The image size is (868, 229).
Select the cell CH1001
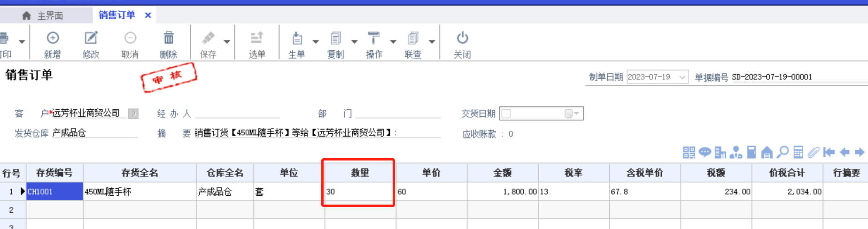point(54,191)
